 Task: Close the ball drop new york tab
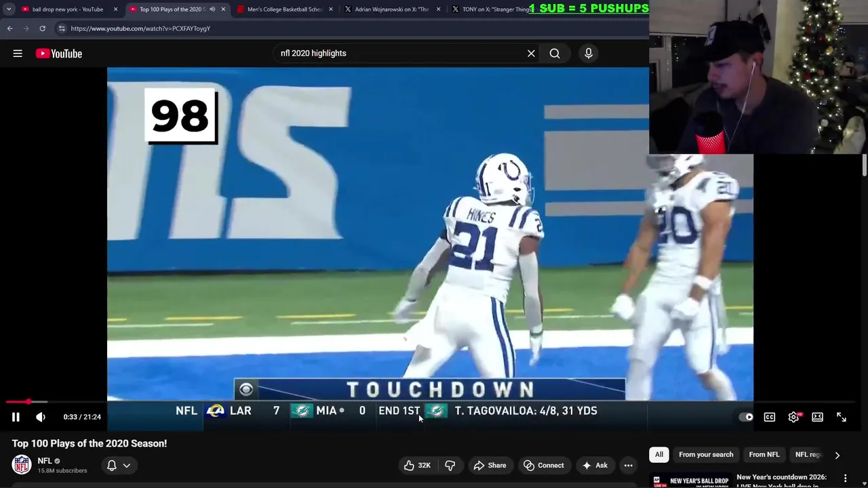115,9
